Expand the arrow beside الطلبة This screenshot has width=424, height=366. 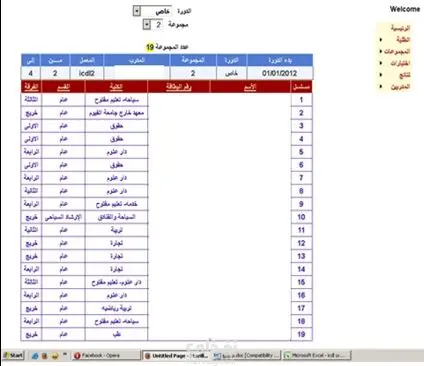(381, 40)
